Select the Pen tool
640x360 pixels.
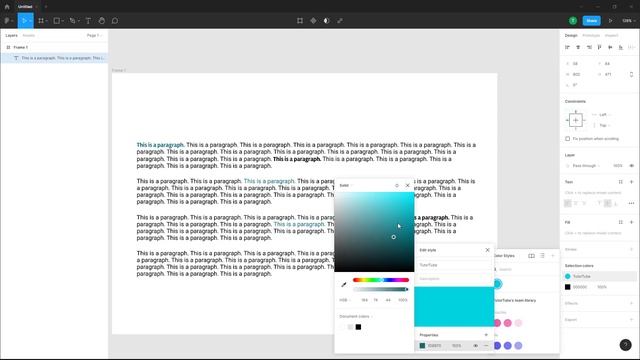click(72, 21)
